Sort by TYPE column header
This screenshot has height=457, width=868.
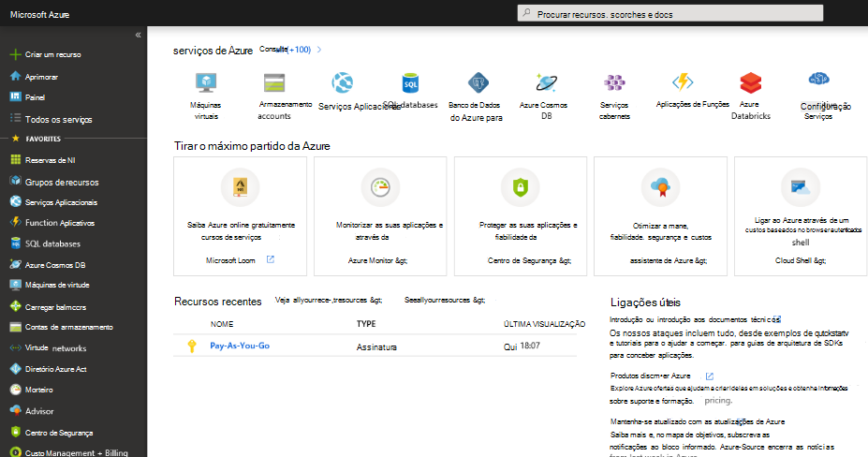[x=366, y=323]
